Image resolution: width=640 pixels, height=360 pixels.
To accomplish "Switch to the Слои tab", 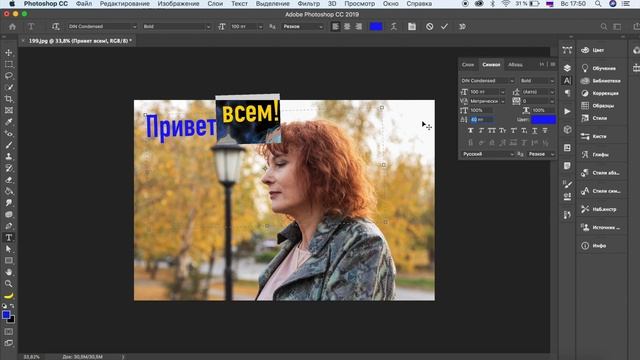I will click(468, 64).
